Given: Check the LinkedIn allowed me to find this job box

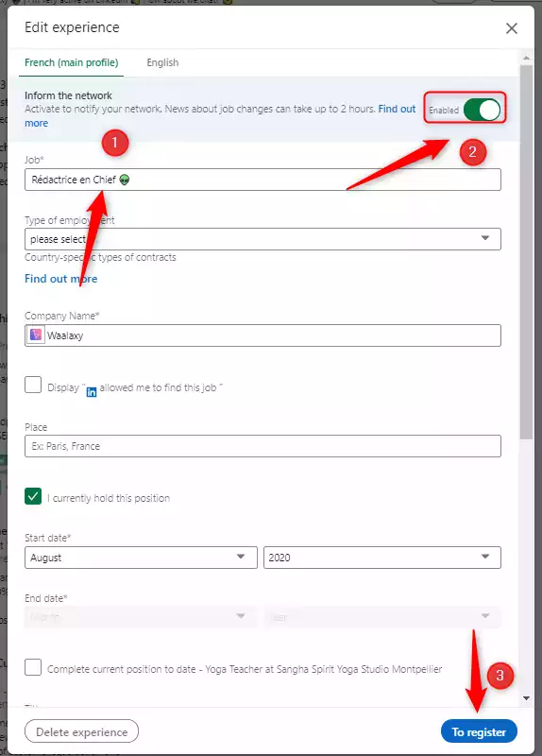Looking at the screenshot, I should point(33,385).
